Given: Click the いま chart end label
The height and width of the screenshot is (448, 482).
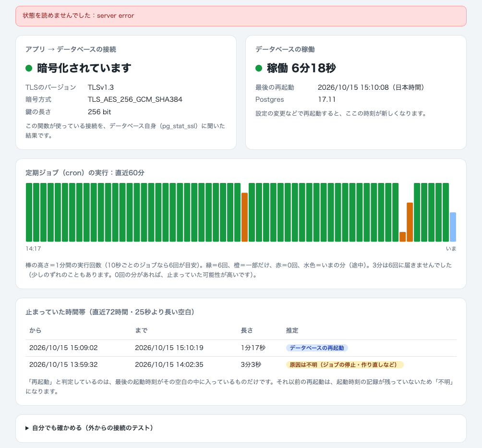Looking at the screenshot, I should click(451, 248).
